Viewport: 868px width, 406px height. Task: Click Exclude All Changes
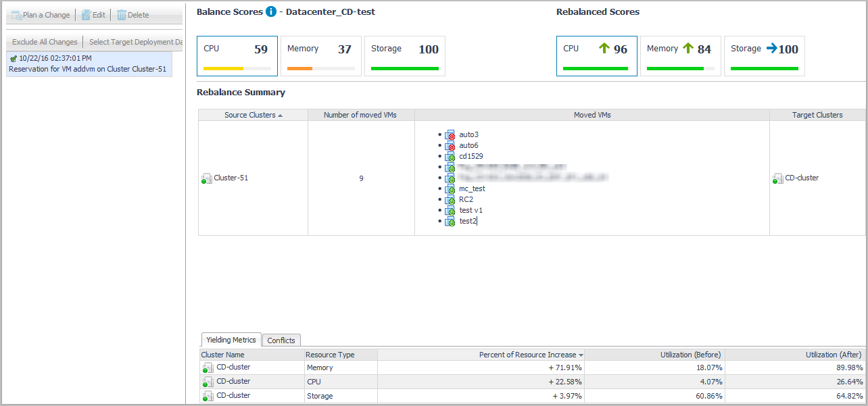(x=45, y=42)
